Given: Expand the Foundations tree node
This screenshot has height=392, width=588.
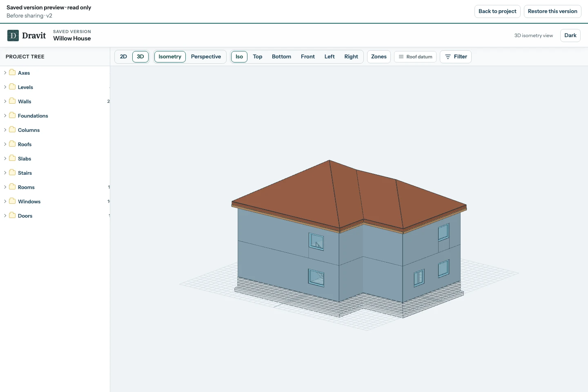Looking at the screenshot, I should point(5,116).
